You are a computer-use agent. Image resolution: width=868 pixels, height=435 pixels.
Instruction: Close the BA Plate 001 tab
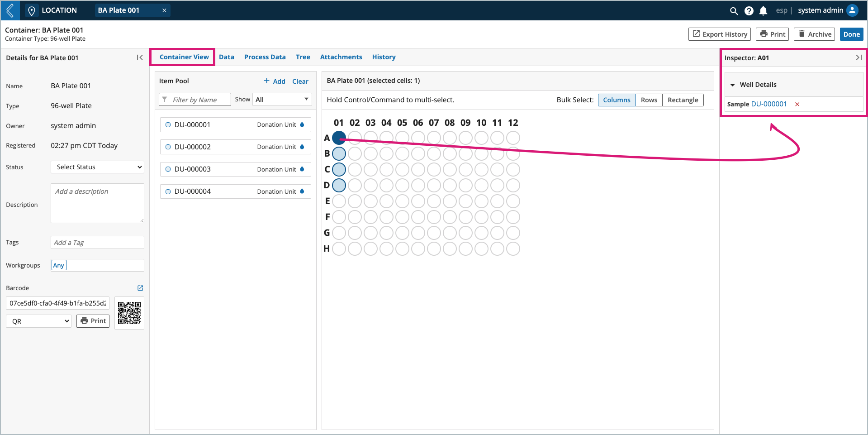(164, 10)
